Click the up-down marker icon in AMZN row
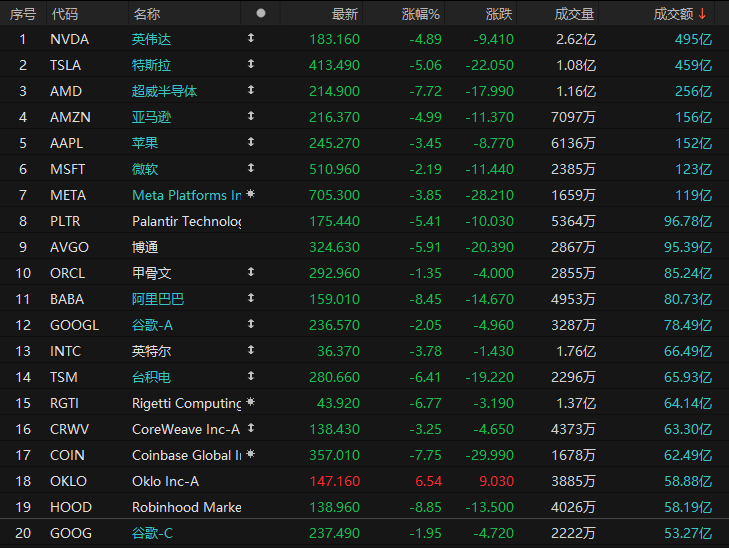 point(251,116)
